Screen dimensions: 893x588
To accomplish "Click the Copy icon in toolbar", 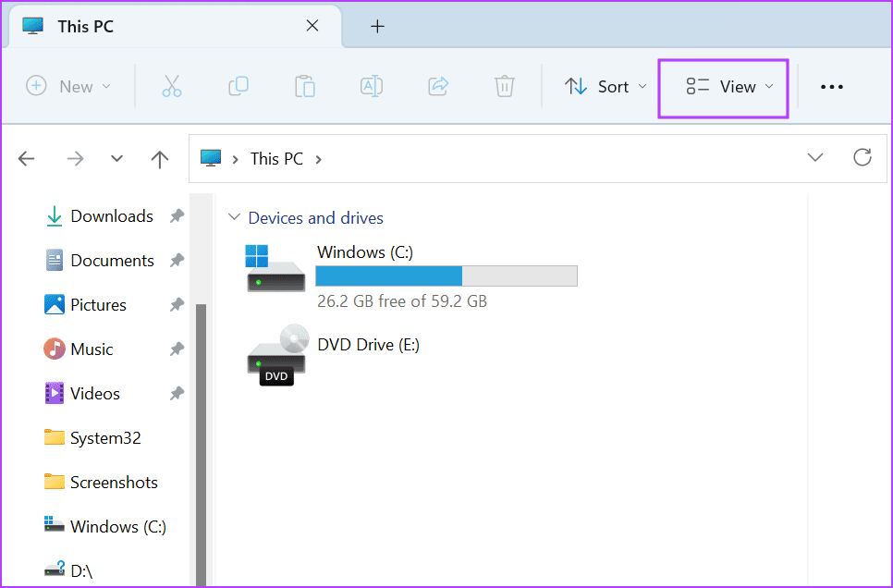I will click(239, 87).
